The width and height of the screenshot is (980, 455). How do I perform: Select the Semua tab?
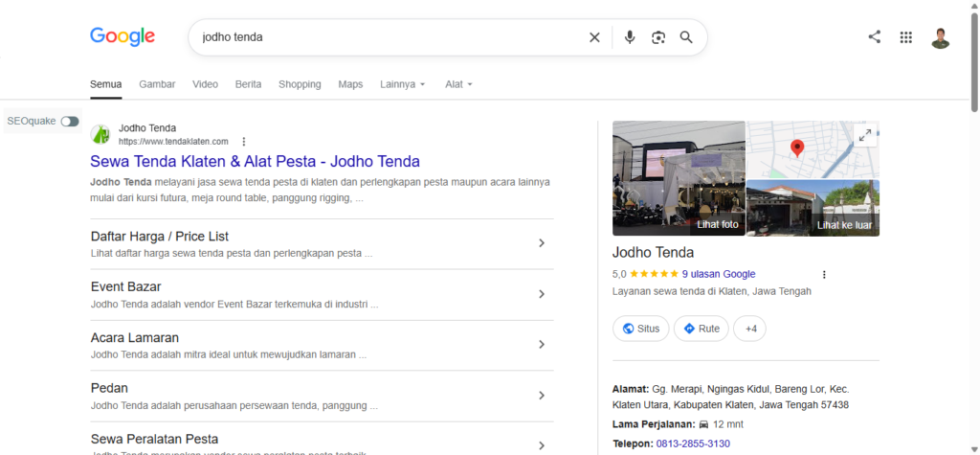click(105, 84)
